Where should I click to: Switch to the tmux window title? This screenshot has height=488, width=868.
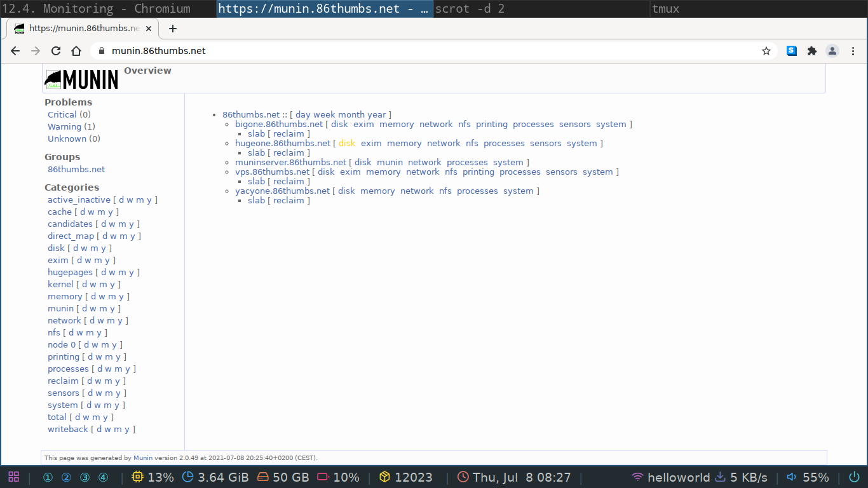pos(759,9)
